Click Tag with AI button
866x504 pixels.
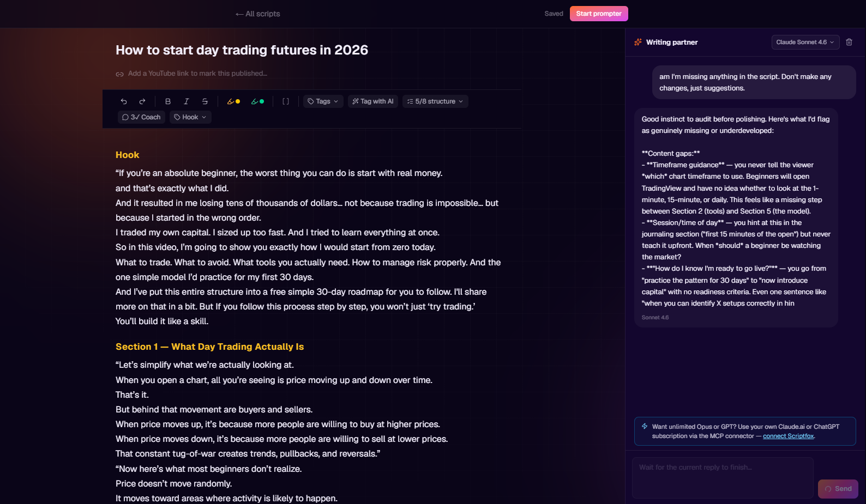(373, 101)
